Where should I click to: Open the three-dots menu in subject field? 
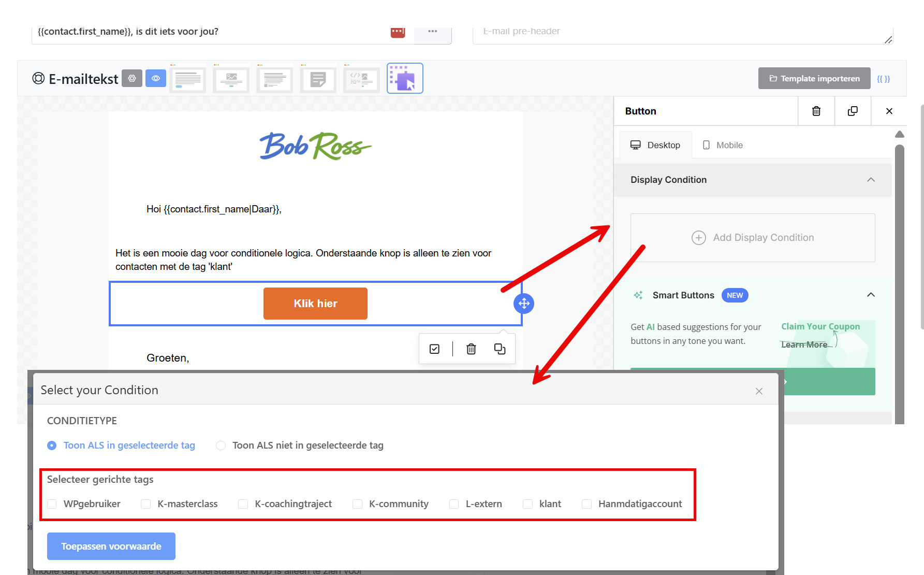tap(433, 32)
